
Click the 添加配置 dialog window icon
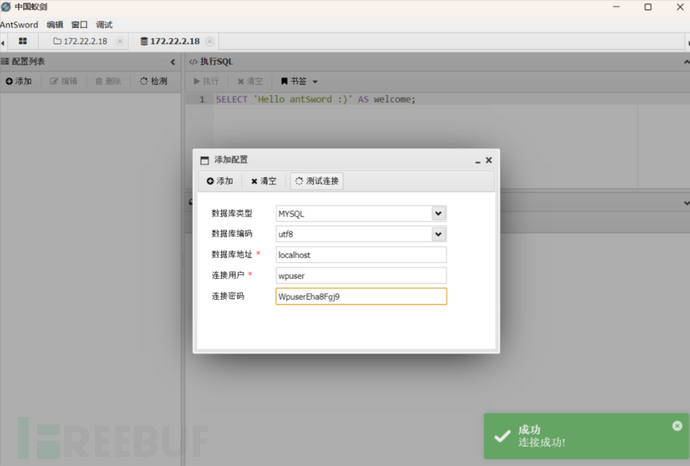pyautogui.click(x=205, y=160)
